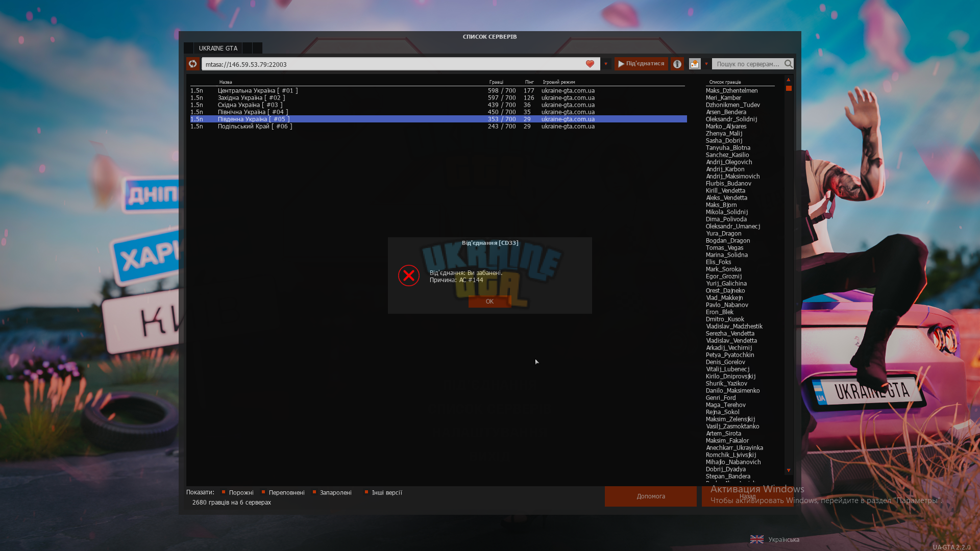Click the player list scrollbar thumb
Image resolution: width=980 pixels, height=551 pixels.
(x=789, y=88)
